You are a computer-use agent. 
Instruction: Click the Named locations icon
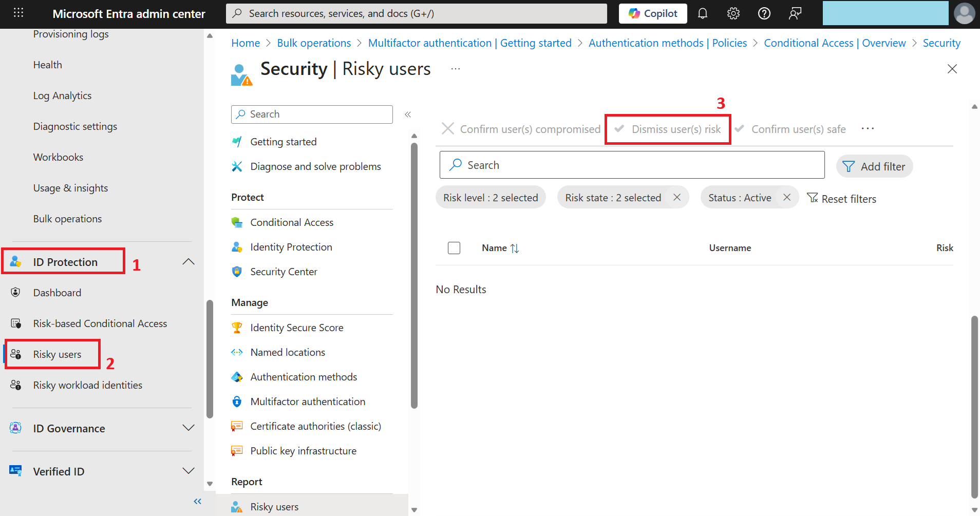pos(237,352)
